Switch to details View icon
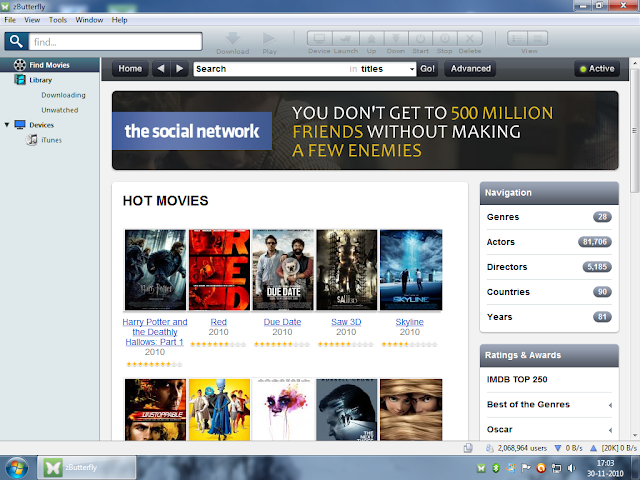This screenshot has width=640, height=480. [538, 38]
